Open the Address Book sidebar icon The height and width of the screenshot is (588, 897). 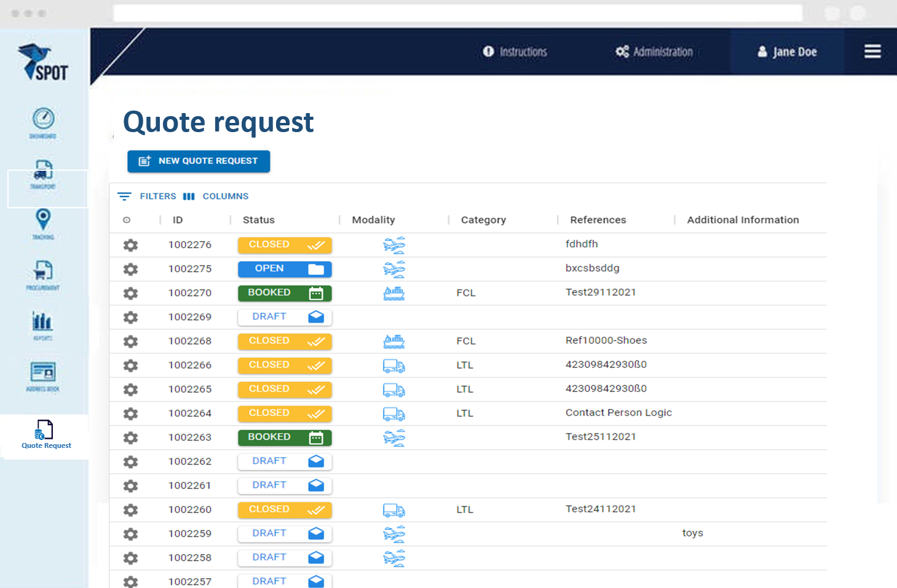click(43, 375)
